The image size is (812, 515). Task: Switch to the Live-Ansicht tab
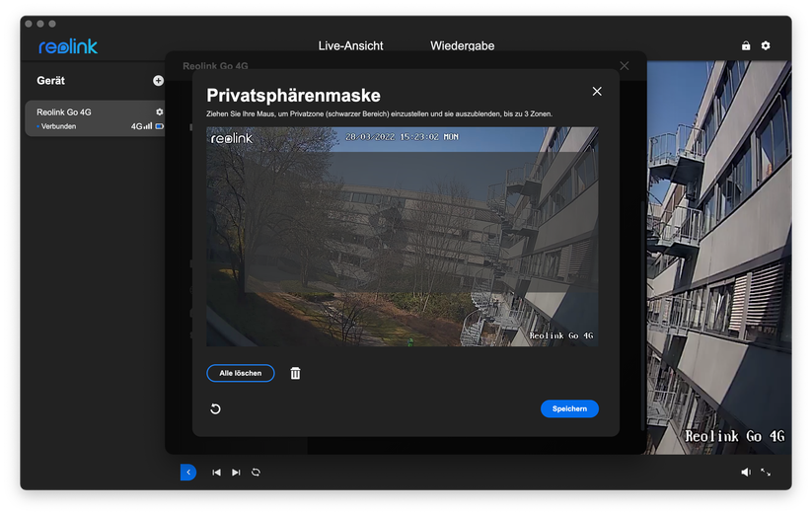[x=350, y=46]
